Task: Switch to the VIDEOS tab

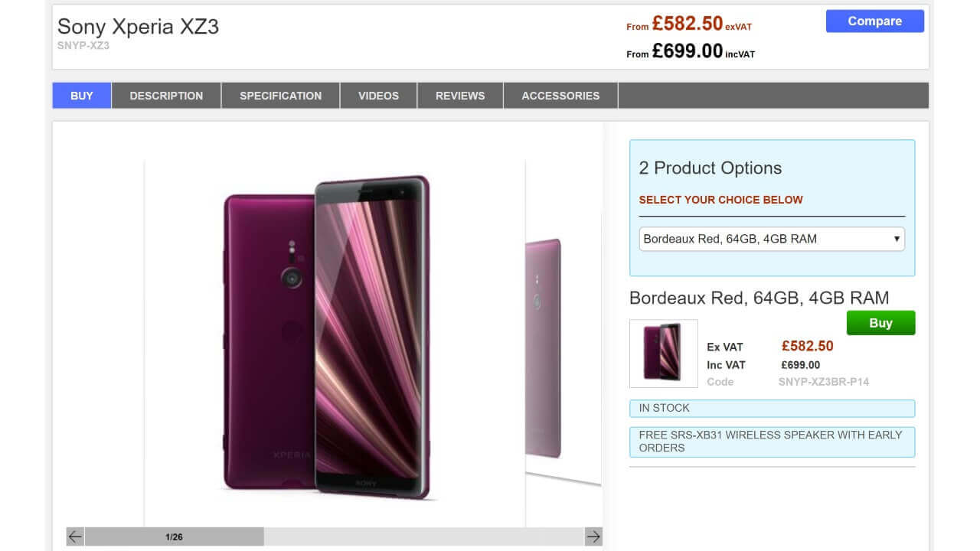Action: [x=378, y=96]
